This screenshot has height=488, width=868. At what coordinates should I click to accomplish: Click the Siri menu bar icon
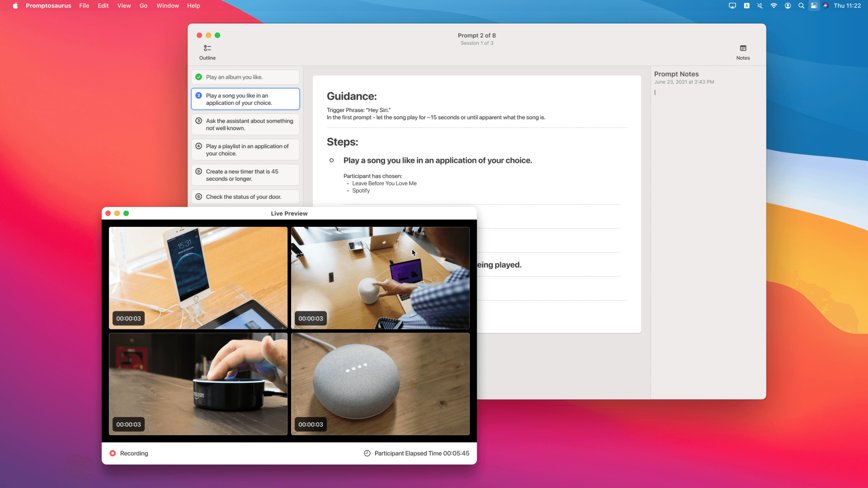coord(826,6)
